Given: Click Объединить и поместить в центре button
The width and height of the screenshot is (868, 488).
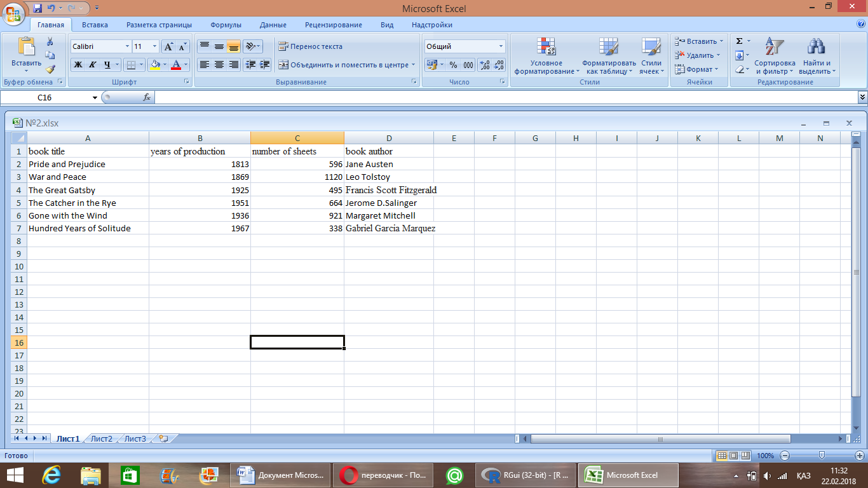Looking at the screenshot, I should [347, 64].
